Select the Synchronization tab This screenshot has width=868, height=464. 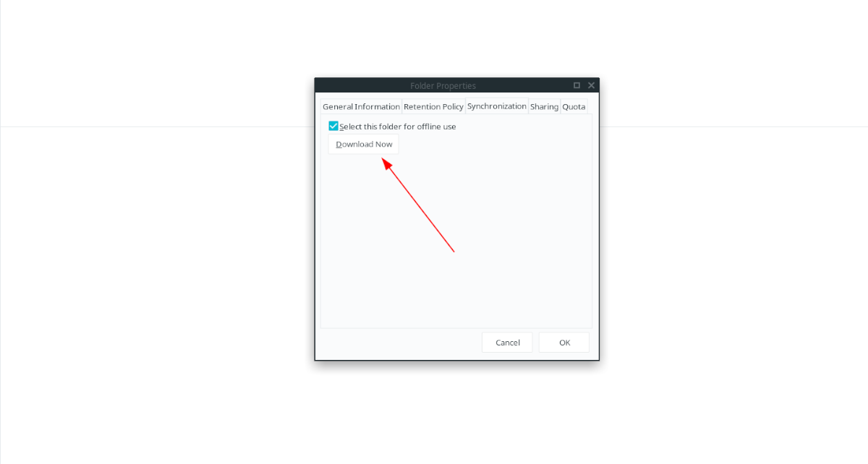(x=497, y=106)
